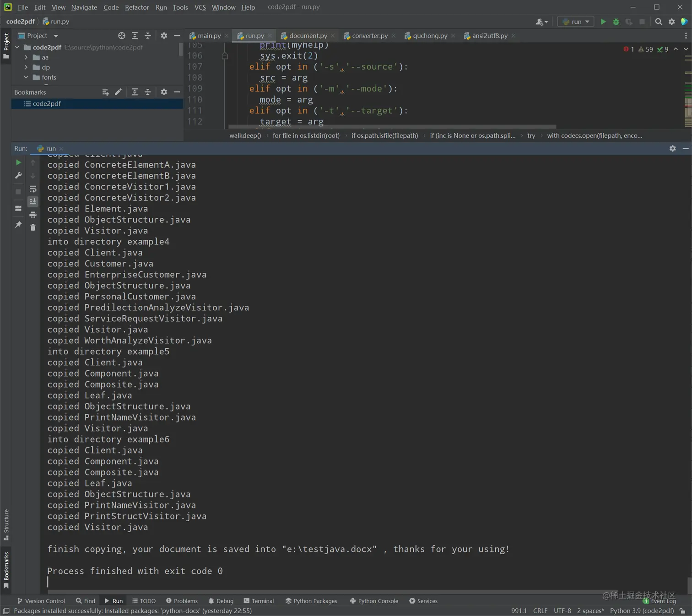Edit bookmark with the pencil icon
Image resolution: width=692 pixels, height=616 pixels.
118,92
